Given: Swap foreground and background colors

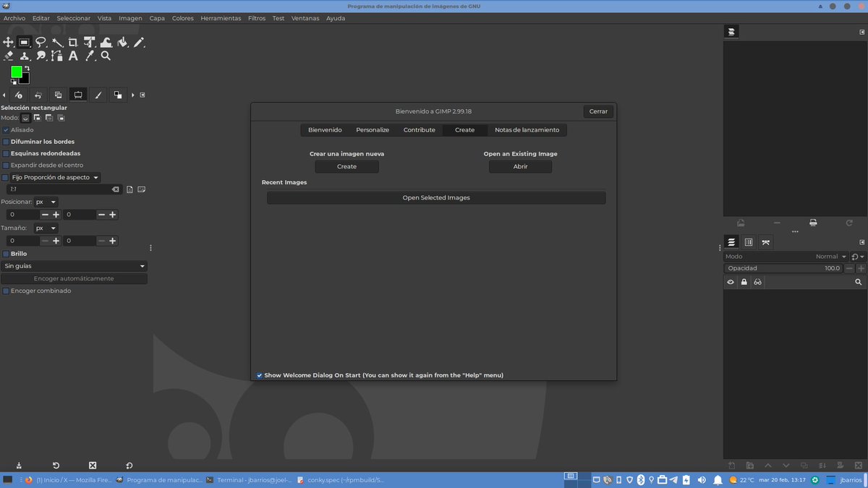Looking at the screenshot, I should click(27, 68).
